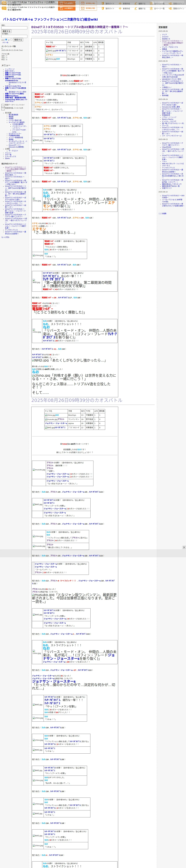Click page title D2ndテストXその3533 heading
Screen dimensions: 186x868
click(80, 27)
